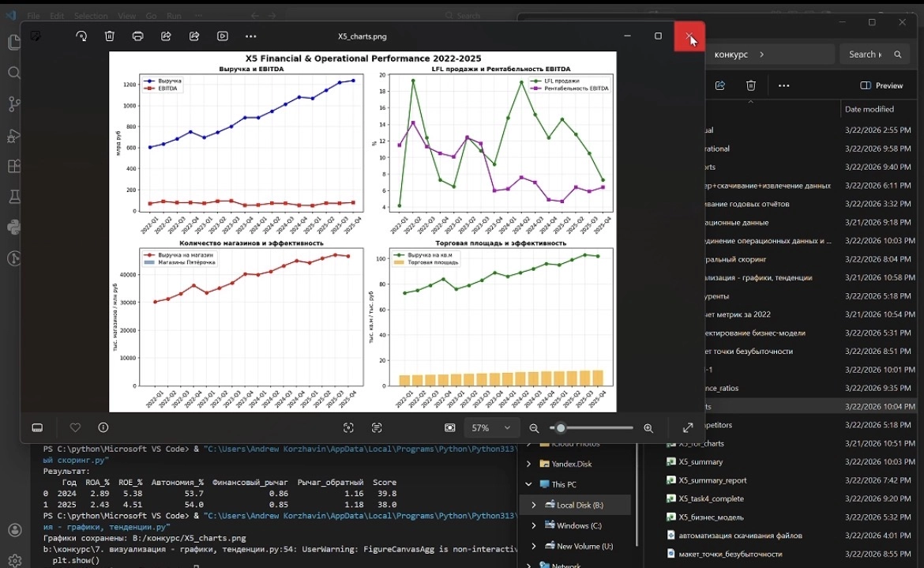
Task: Mark the photo as favorite with heart
Action: 75,427
